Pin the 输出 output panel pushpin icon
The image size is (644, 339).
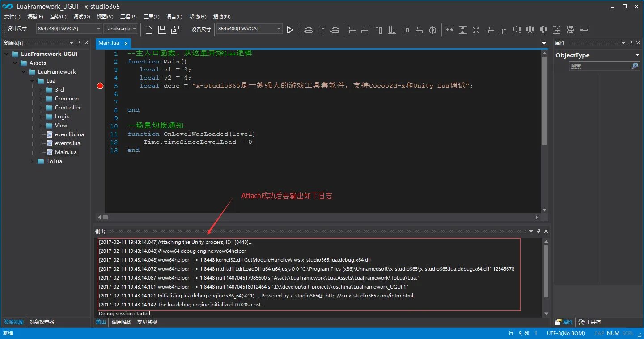(x=538, y=231)
